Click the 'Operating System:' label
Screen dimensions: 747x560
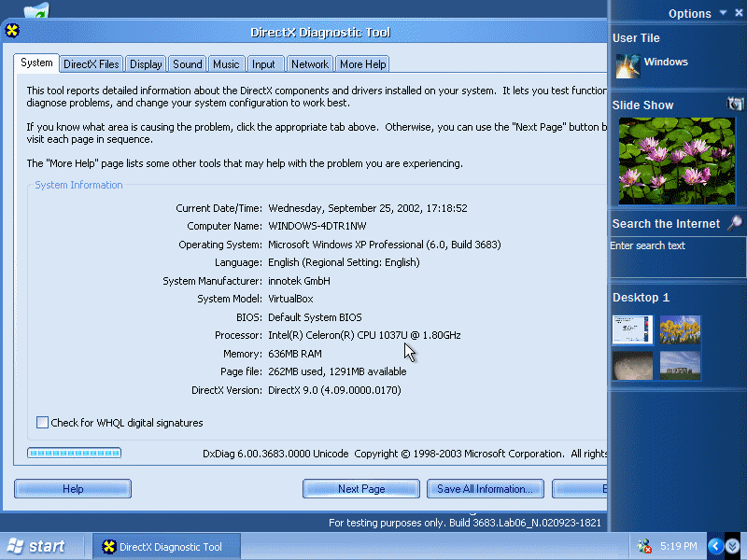click(220, 245)
